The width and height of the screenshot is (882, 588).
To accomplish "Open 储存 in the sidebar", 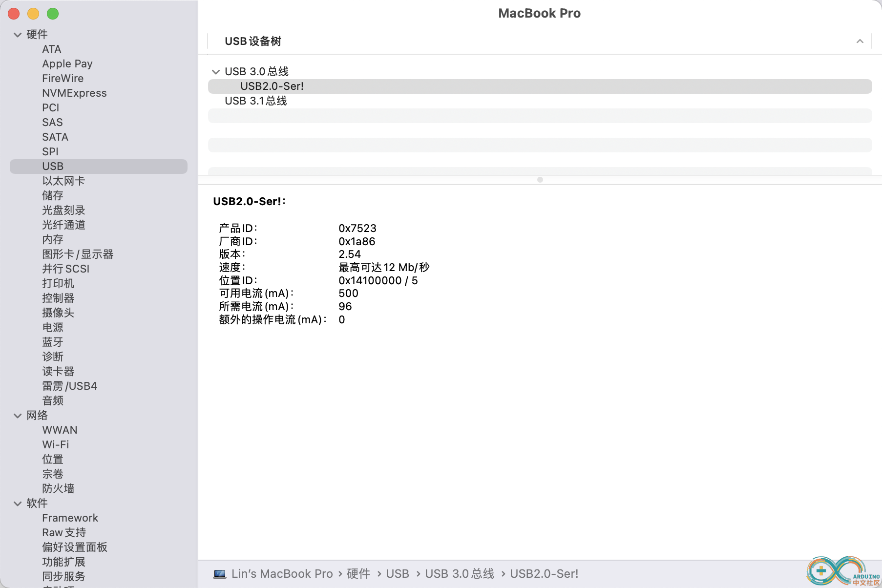I will point(53,196).
